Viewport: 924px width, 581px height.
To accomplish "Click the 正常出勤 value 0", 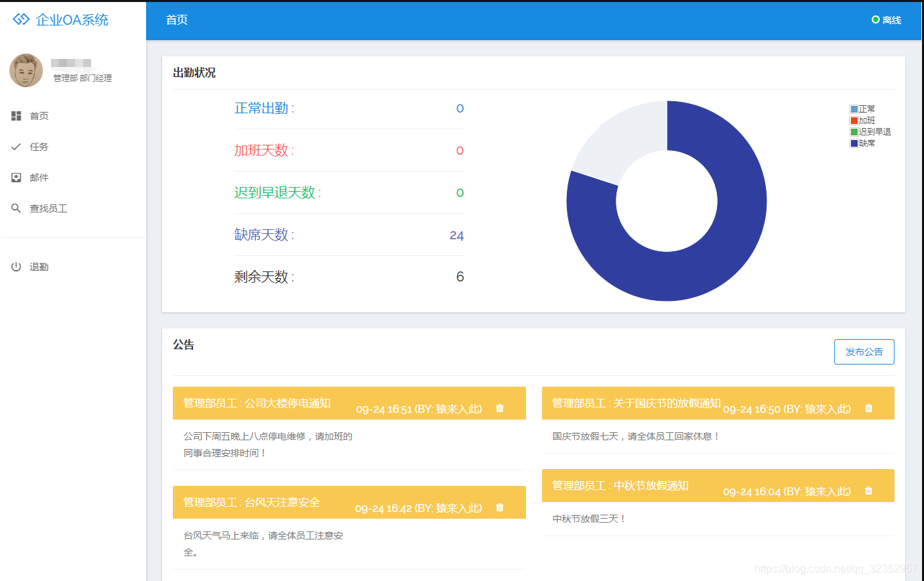I will click(460, 109).
